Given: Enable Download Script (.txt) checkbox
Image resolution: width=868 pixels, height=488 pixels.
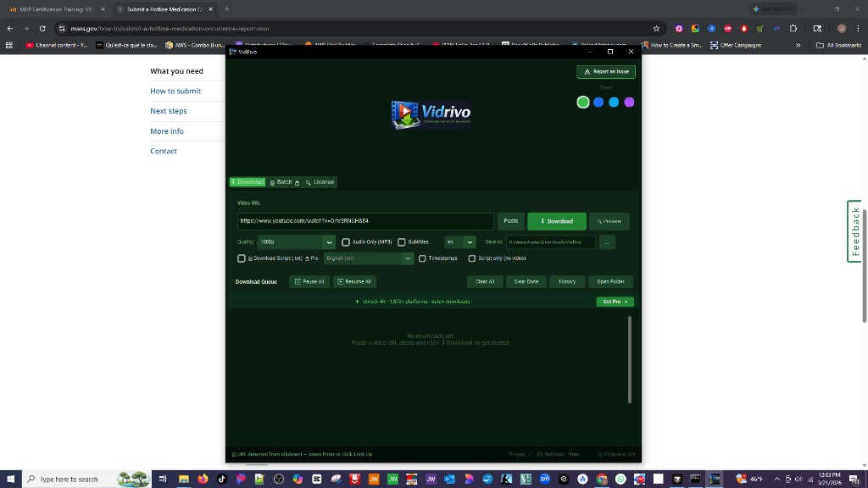Looking at the screenshot, I should pyautogui.click(x=242, y=258).
